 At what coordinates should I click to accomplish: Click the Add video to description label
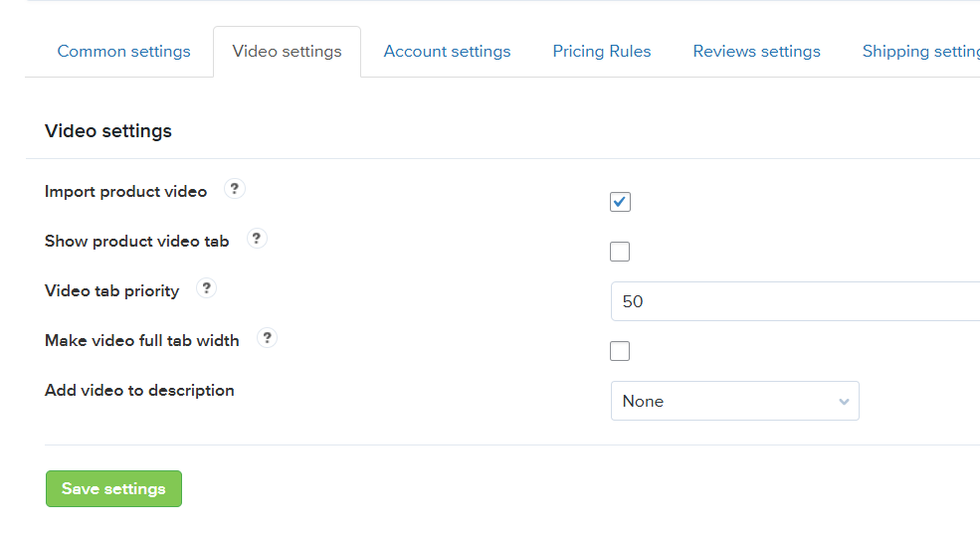[139, 391]
